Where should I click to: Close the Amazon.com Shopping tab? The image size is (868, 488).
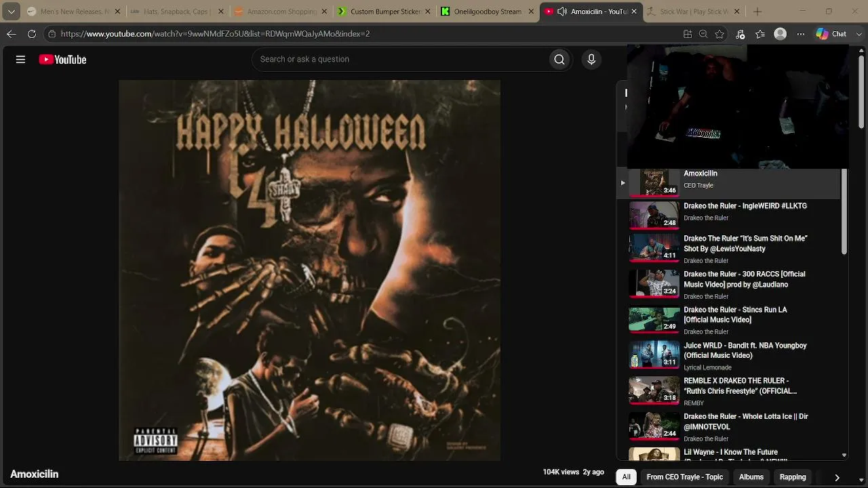(323, 12)
